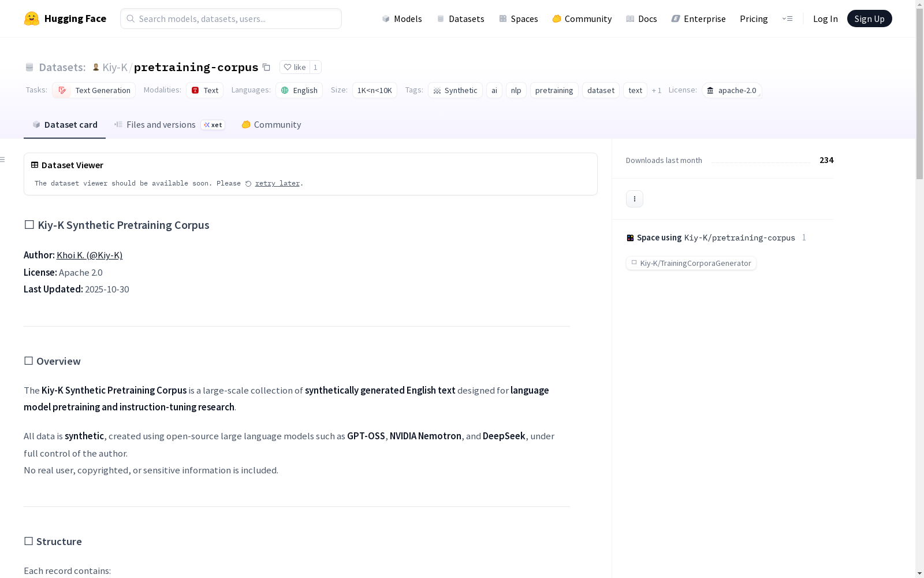Open Community in top navigation
This screenshot has width=924, height=578.
click(x=582, y=18)
